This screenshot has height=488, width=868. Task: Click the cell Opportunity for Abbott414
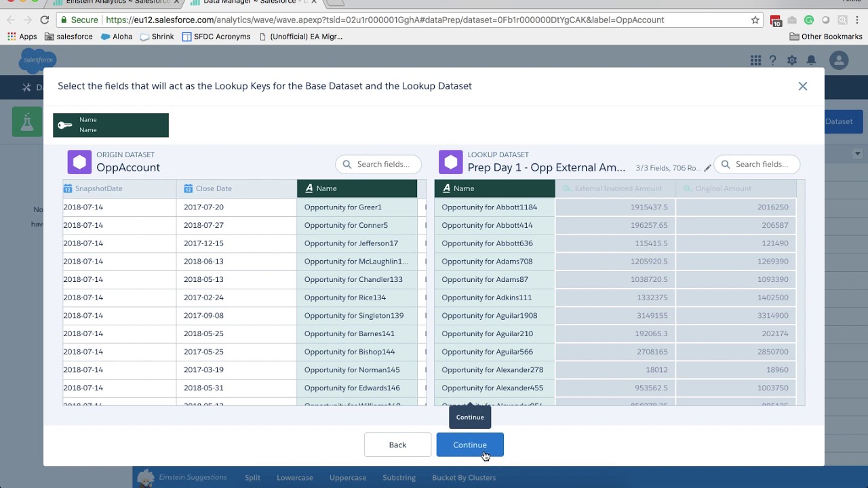494,225
